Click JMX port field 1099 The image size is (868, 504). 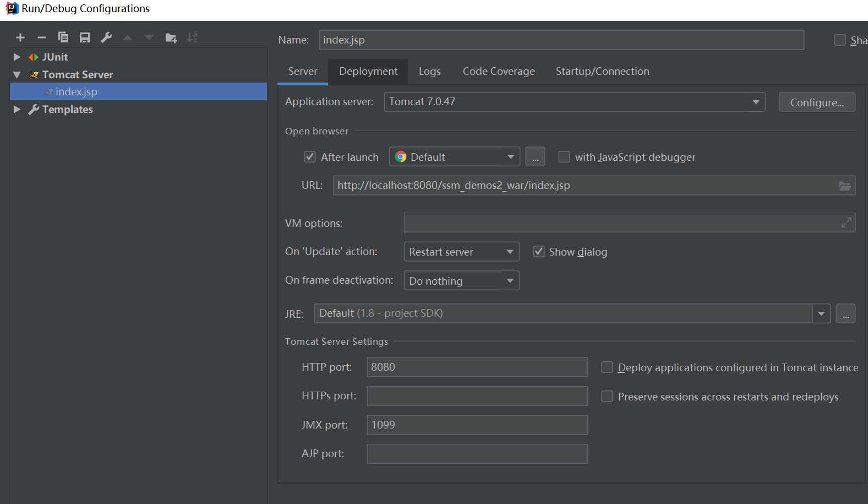tap(477, 425)
